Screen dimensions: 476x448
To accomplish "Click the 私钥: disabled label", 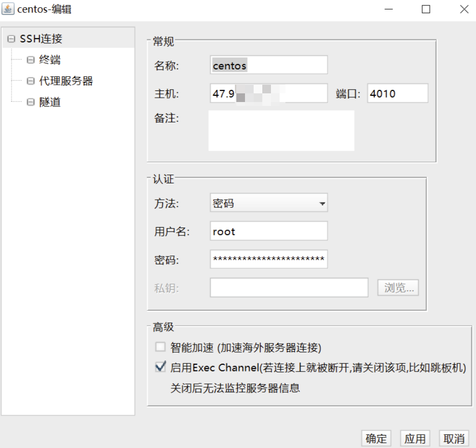I will [167, 288].
